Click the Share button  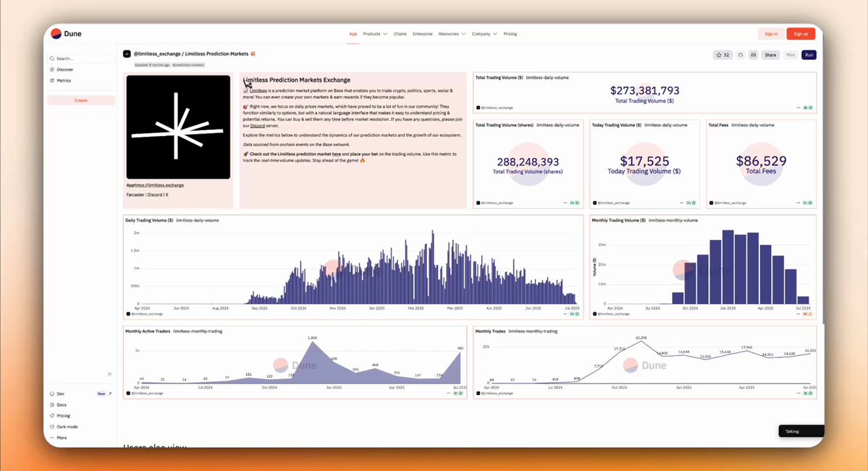[770, 55]
